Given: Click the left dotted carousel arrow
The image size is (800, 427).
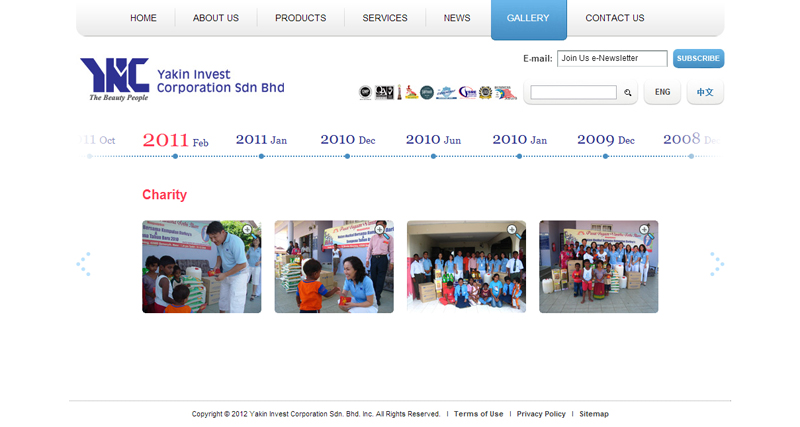Looking at the screenshot, I should click(83, 264).
